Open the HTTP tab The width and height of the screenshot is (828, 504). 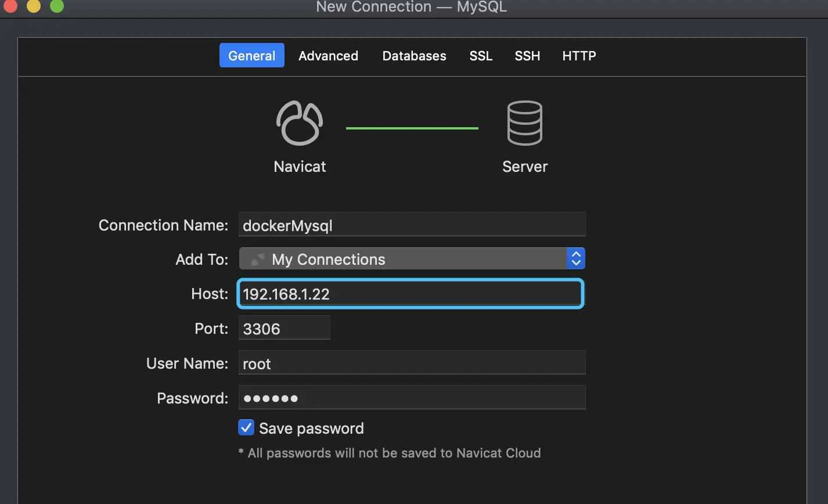579,56
